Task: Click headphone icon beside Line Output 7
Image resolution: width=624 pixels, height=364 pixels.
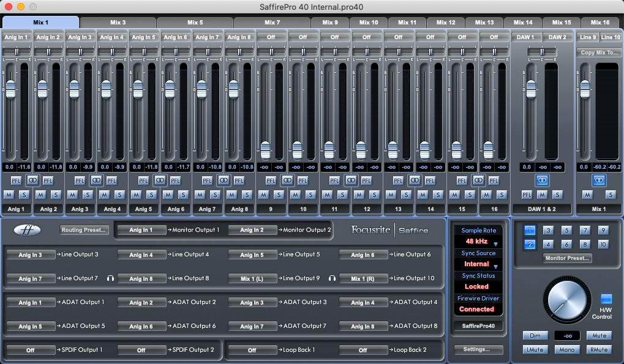Action: click(x=110, y=278)
